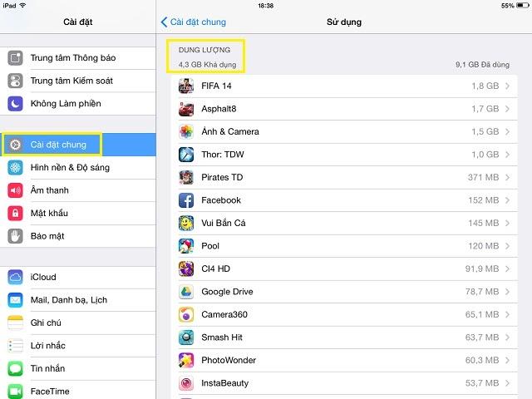Tap the Photos & Camera flower icon
This screenshot has height=399, width=532.
point(186,131)
